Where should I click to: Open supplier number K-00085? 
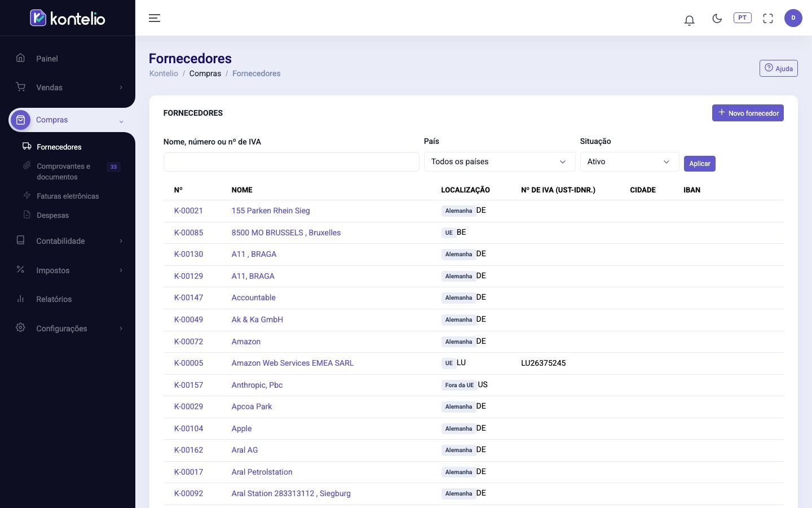188,233
